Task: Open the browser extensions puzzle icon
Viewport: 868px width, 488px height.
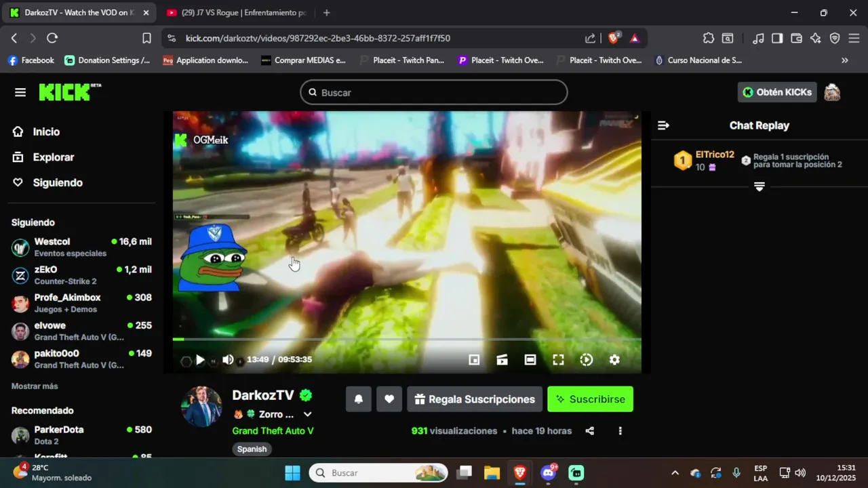Action: [709, 39]
